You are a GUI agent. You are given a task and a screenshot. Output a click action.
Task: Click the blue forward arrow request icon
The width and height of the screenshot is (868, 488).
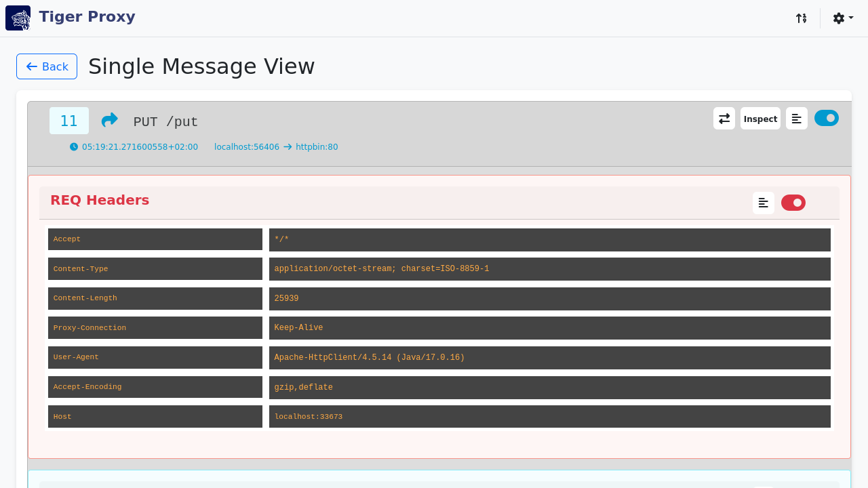(109, 121)
